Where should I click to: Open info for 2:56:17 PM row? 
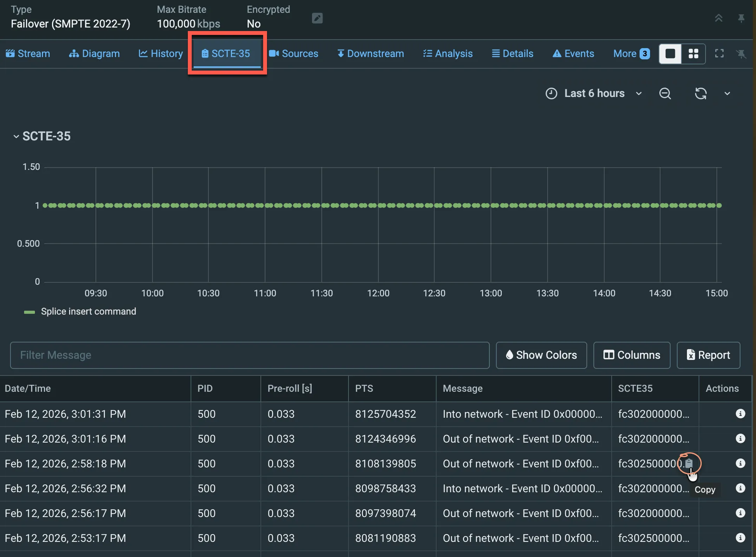tap(740, 513)
